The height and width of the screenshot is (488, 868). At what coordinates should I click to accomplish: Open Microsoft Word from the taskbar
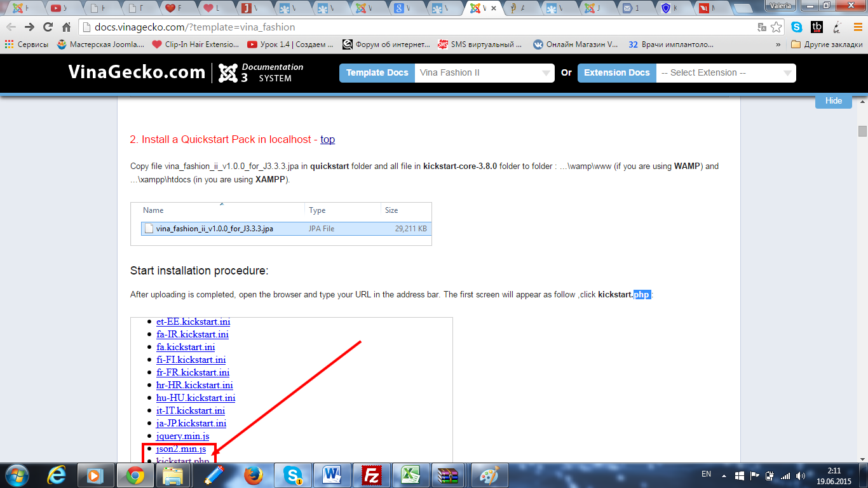(x=332, y=475)
